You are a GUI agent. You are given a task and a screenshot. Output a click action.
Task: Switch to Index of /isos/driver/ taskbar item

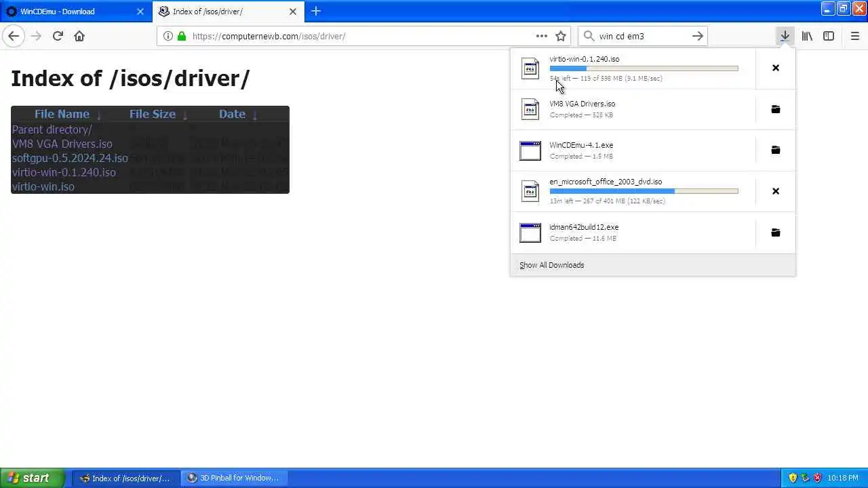tap(126, 478)
